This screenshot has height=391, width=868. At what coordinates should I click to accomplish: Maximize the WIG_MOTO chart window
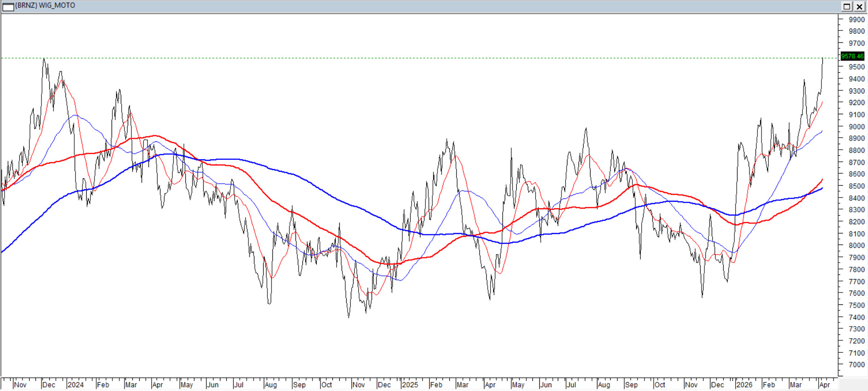coord(847,6)
